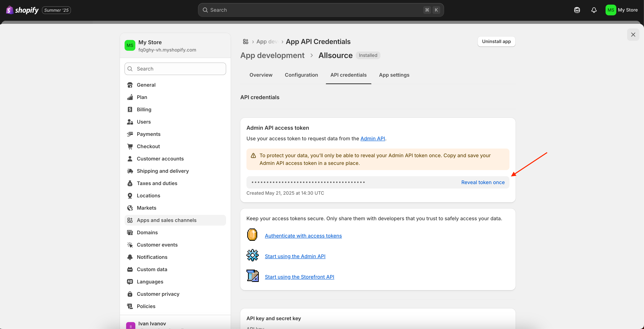Switch to the App settings tab

tap(394, 75)
